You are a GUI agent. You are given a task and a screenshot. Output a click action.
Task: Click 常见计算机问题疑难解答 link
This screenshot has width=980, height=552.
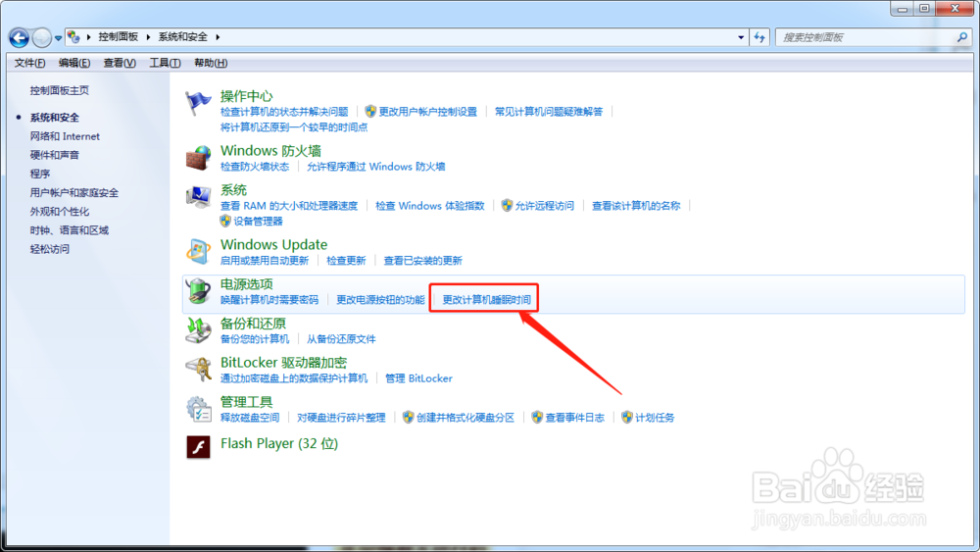pos(549,112)
